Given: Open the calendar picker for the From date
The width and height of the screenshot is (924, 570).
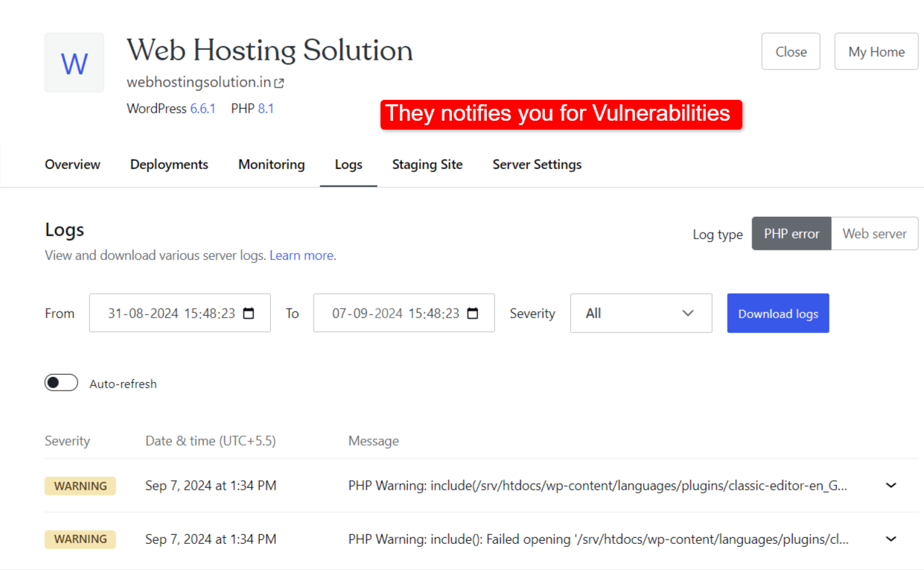Looking at the screenshot, I should (x=248, y=313).
